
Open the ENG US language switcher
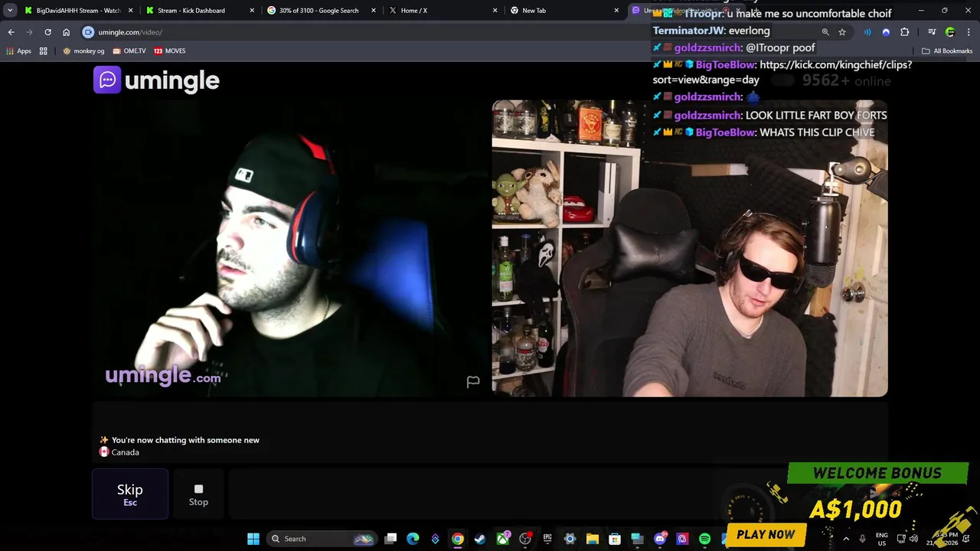882,539
